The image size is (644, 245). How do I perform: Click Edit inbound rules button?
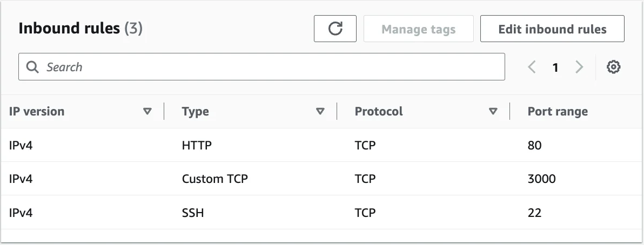552,29
